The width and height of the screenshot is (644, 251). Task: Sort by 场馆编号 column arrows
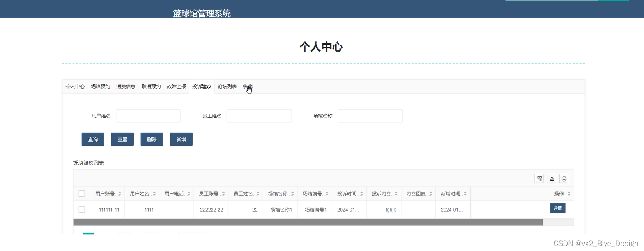tap(327, 194)
